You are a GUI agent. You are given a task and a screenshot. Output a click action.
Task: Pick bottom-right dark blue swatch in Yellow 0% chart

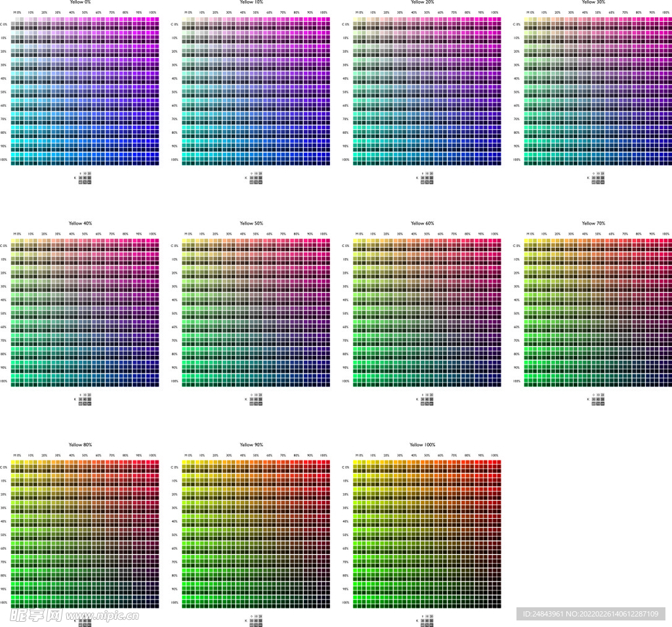pyautogui.click(x=156, y=163)
